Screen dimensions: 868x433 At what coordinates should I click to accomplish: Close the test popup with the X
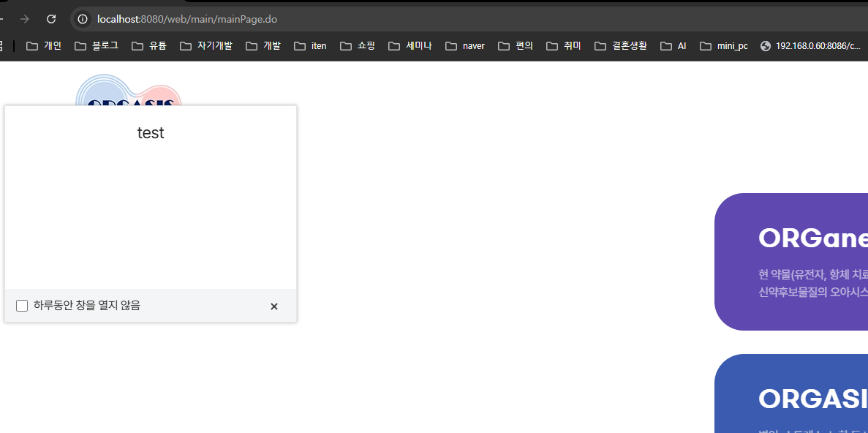click(274, 306)
